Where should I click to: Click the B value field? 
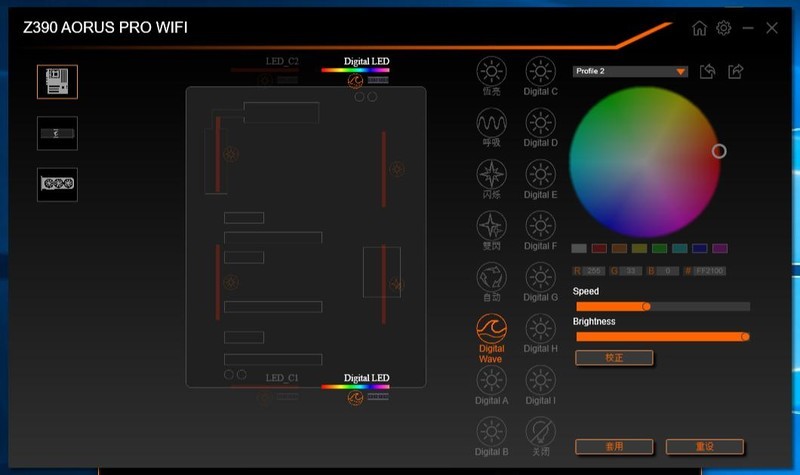pos(667,271)
